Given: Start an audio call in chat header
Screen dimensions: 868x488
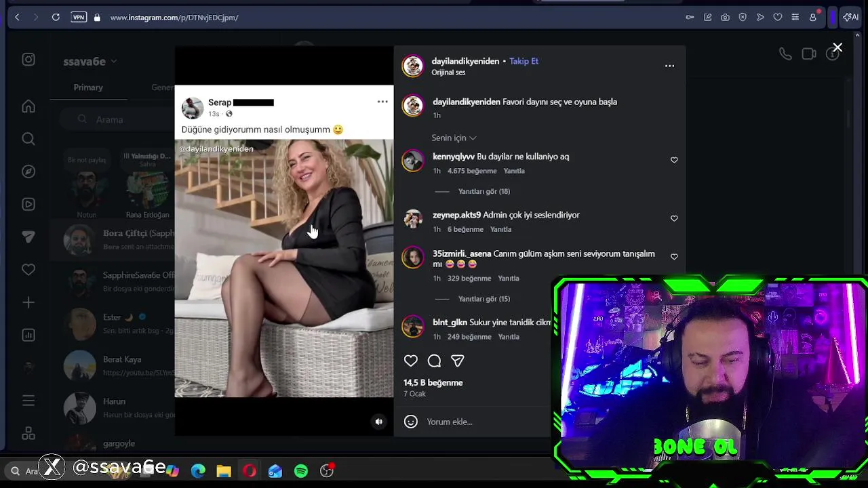Looking at the screenshot, I should (785, 54).
